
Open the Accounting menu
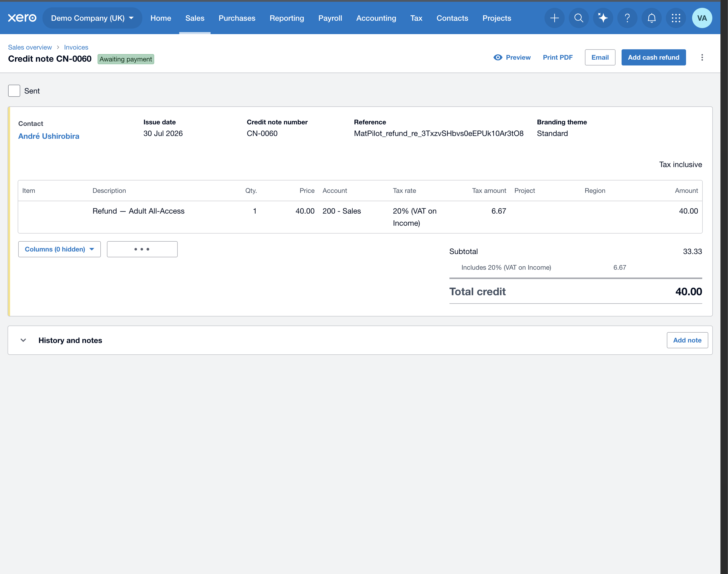376,18
